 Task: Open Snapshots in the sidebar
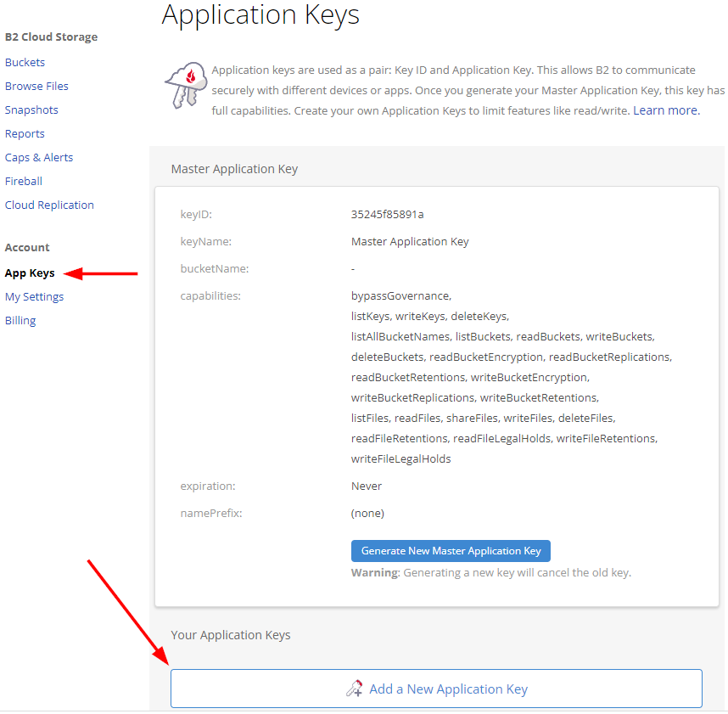[x=31, y=110]
